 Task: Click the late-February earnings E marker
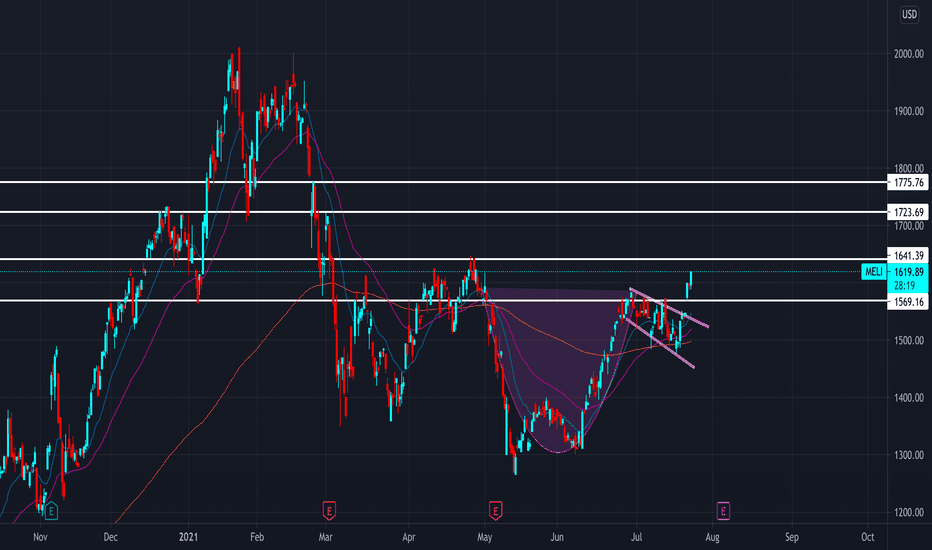329,511
